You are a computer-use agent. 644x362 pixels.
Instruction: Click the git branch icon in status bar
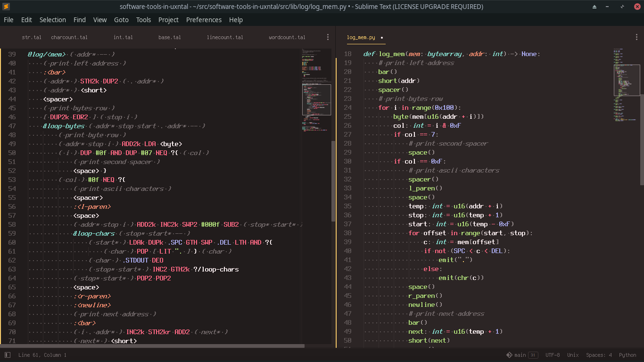coord(509,355)
